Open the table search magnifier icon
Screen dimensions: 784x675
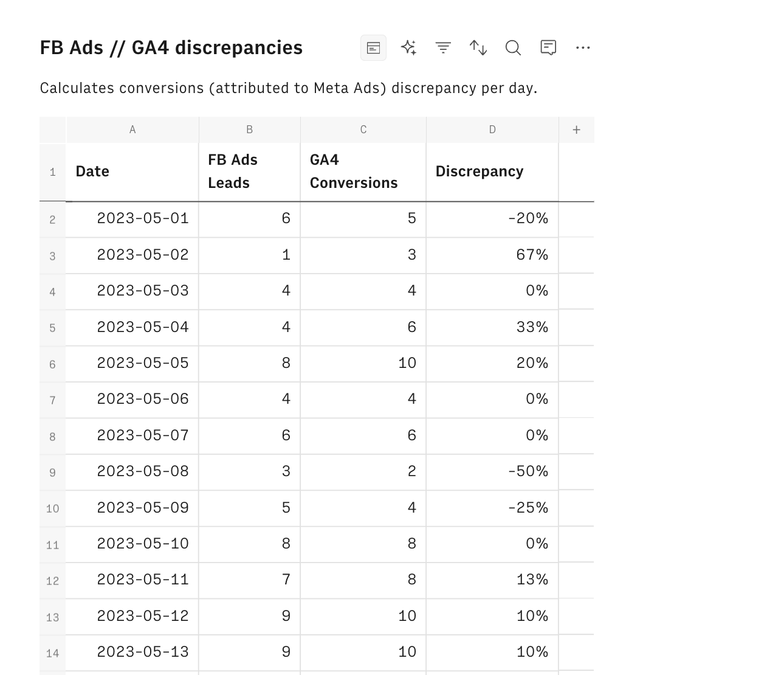tap(514, 47)
